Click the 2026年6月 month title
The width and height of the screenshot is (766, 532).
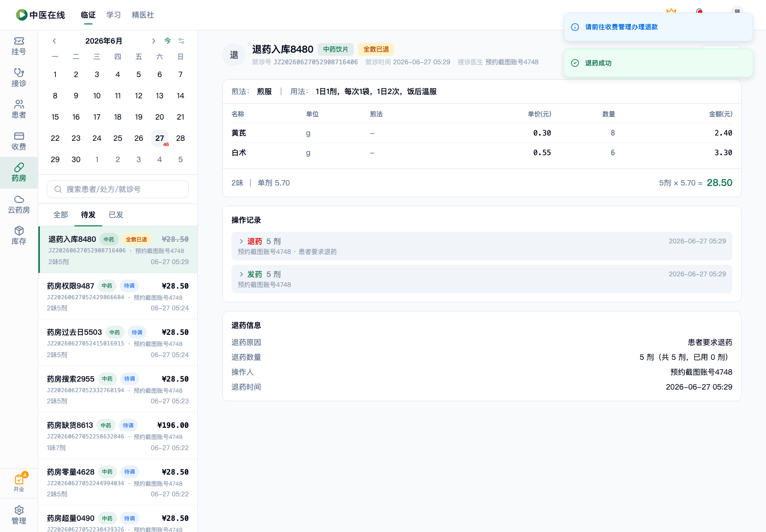104,41
